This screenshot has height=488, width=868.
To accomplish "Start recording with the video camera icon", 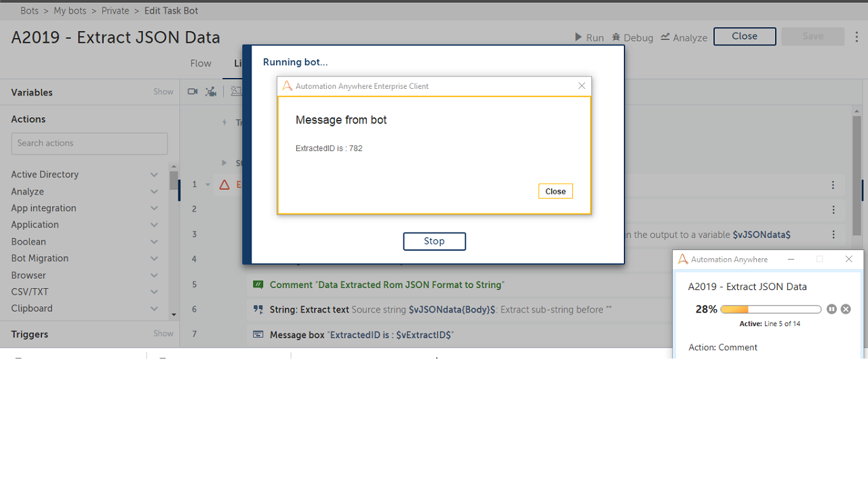I will 193,91.
